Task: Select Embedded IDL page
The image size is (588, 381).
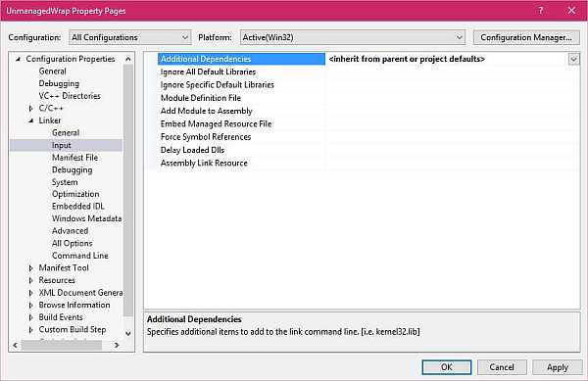Action: [78, 206]
